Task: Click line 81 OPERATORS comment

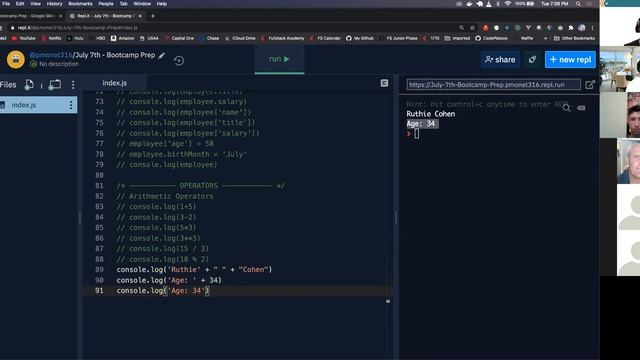Action: (200, 186)
